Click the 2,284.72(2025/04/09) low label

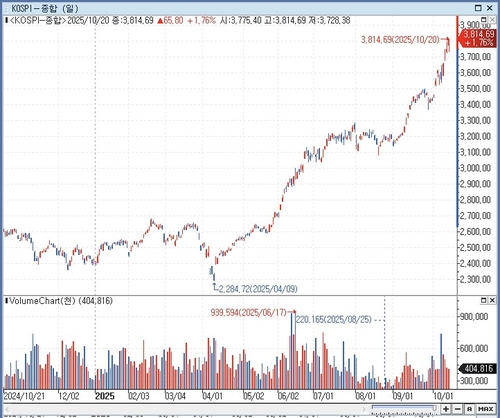[258, 289]
